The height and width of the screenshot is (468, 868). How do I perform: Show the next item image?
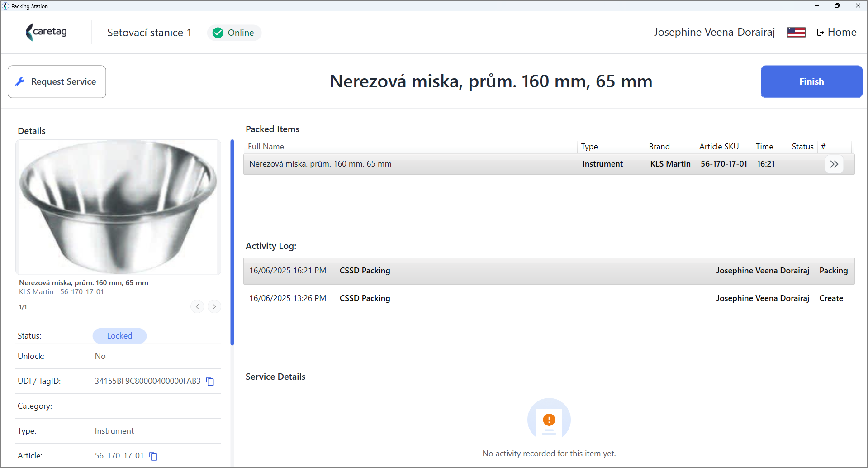click(x=214, y=307)
